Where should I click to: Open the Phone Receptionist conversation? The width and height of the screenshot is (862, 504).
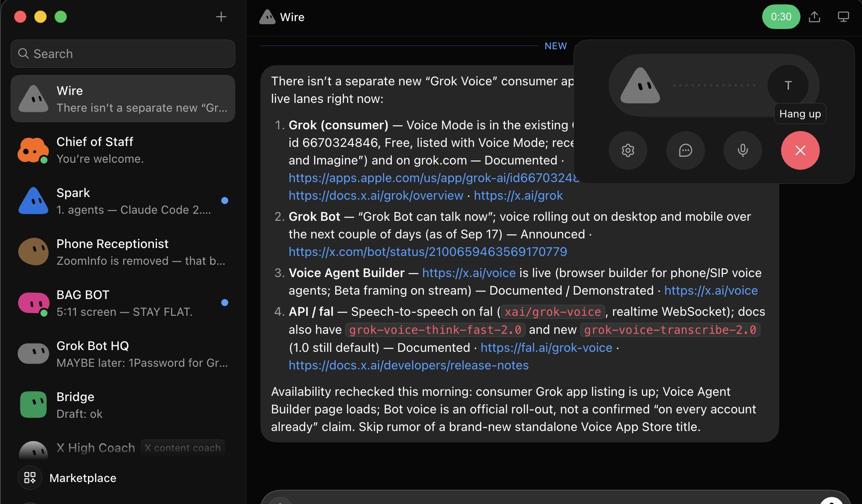click(123, 252)
